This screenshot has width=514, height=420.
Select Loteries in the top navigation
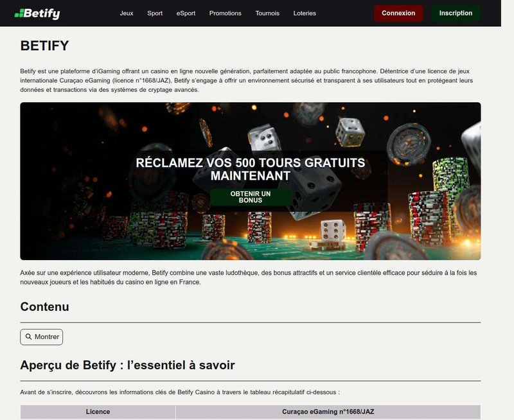[305, 13]
